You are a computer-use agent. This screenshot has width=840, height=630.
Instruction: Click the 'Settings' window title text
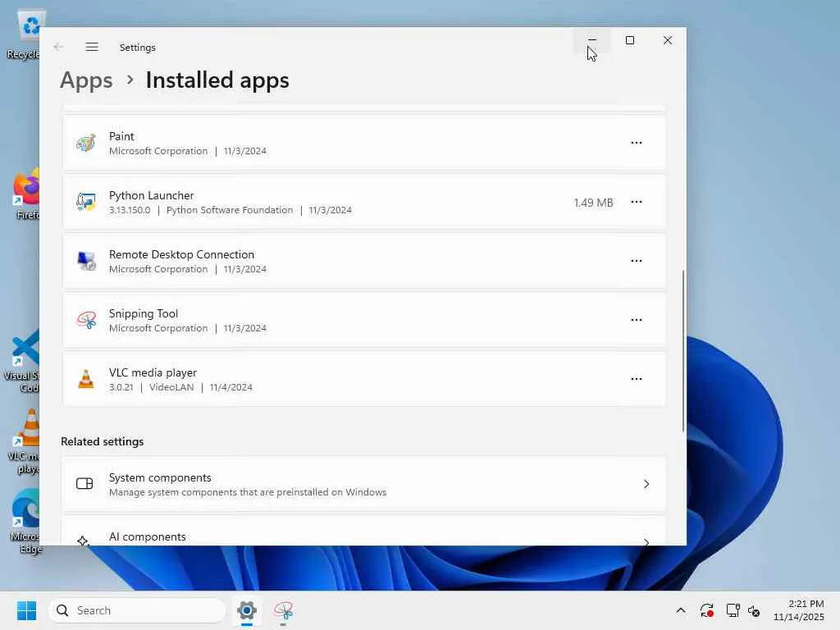137,47
